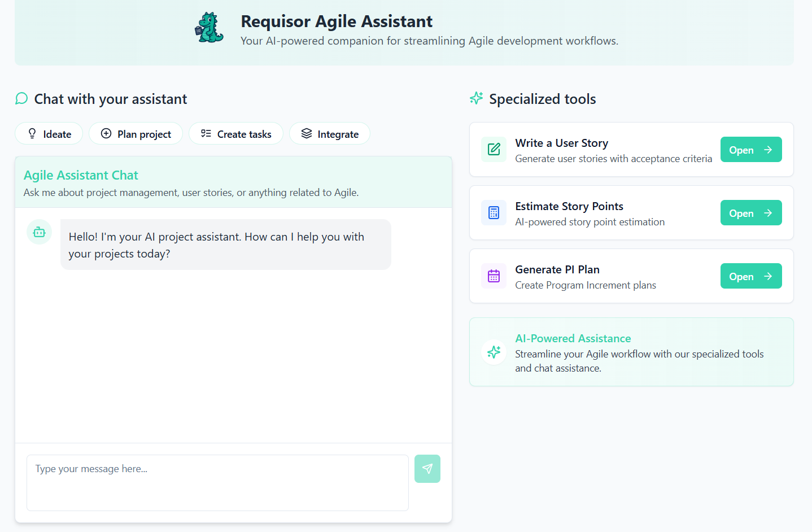Click the sparkles icon next to Specialized tools

click(x=476, y=98)
